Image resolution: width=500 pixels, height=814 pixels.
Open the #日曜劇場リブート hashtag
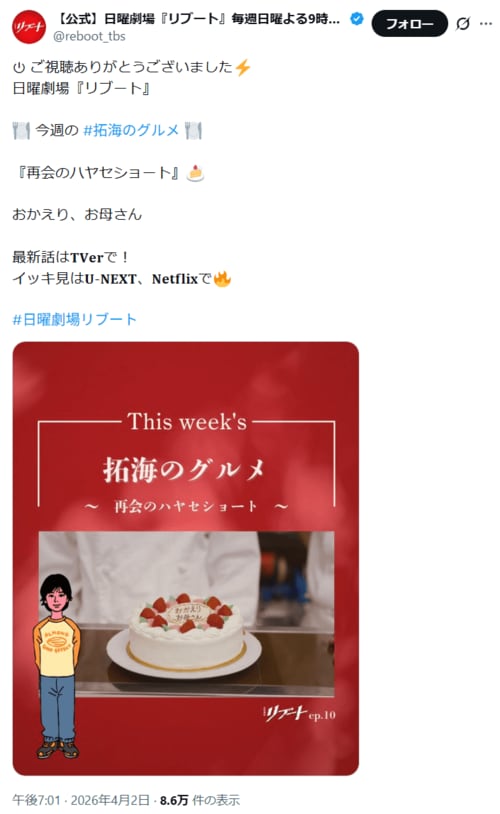point(74,319)
